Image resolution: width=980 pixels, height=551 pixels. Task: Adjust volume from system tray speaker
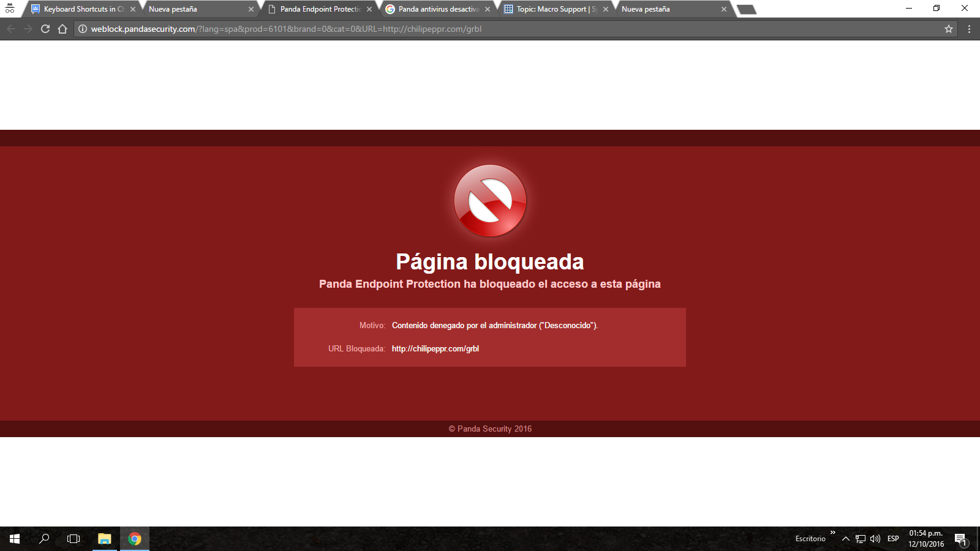tap(875, 539)
